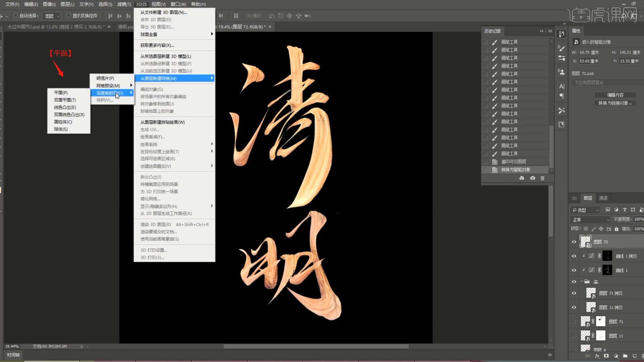The height and width of the screenshot is (362, 644).
Task: Filter layers by text type icon
Action: pos(625,210)
